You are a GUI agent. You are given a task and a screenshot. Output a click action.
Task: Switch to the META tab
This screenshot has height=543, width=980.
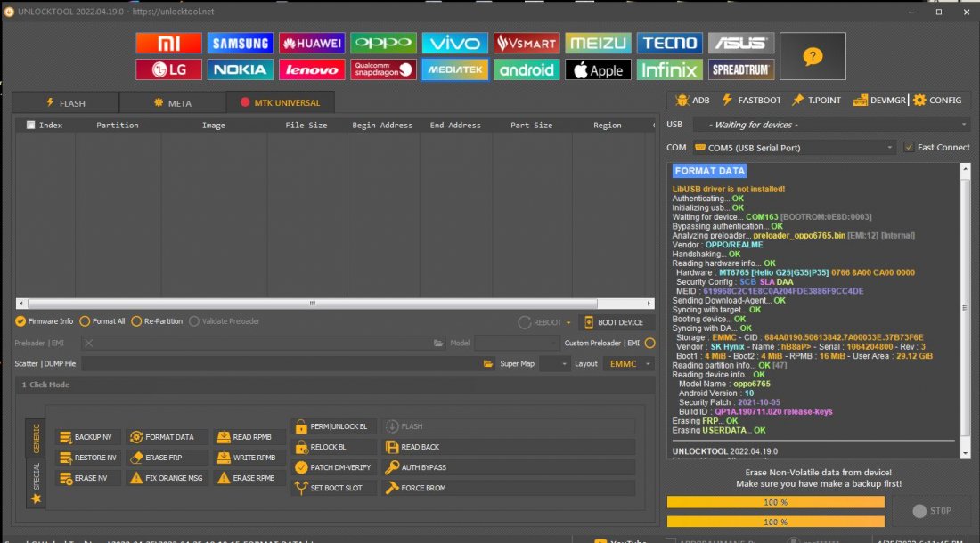pos(173,103)
